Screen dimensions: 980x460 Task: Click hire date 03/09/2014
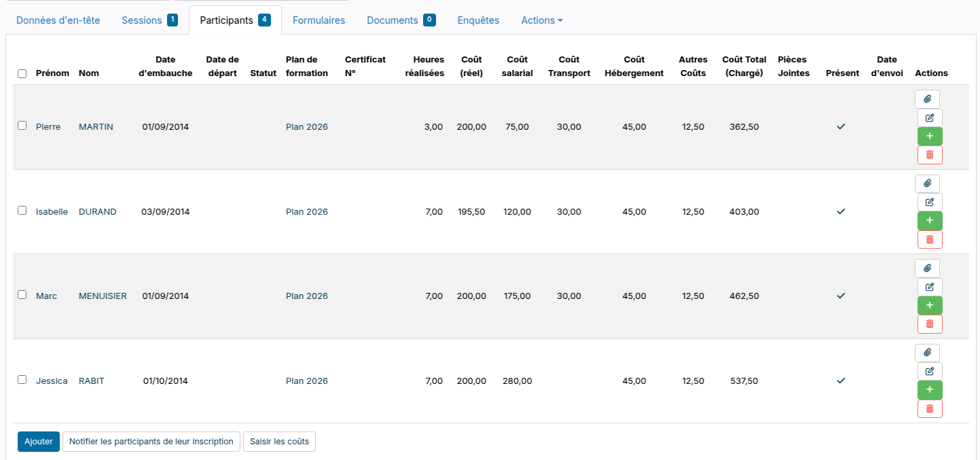166,212
